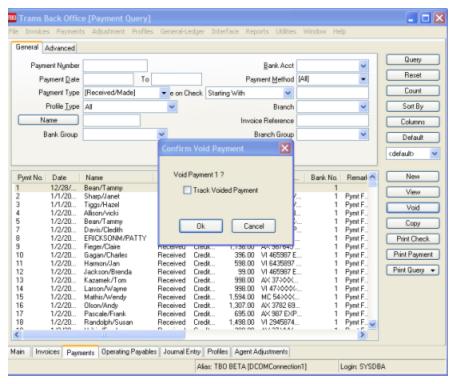Switch to the Operating Payables tab
456x384 pixels.
tap(129, 352)
